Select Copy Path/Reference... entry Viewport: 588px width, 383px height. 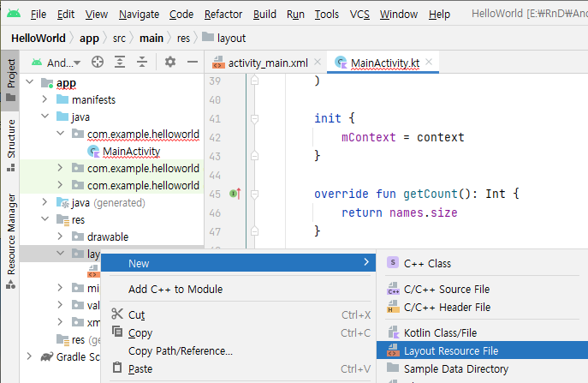tap(181, 350)
